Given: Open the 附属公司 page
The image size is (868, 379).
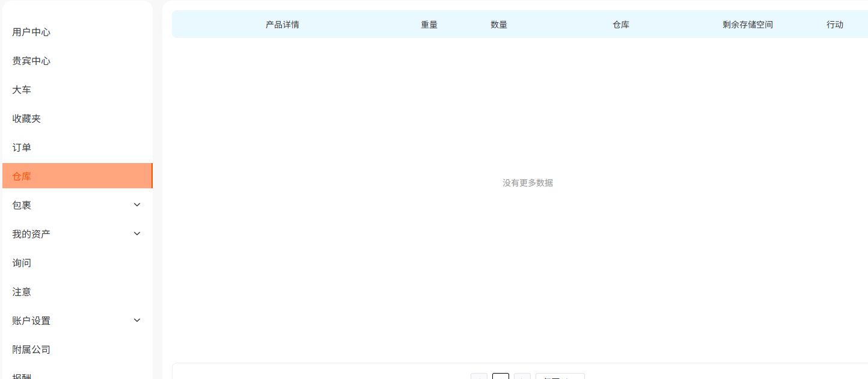Looking at the screenshot, I should pos(31,350).
